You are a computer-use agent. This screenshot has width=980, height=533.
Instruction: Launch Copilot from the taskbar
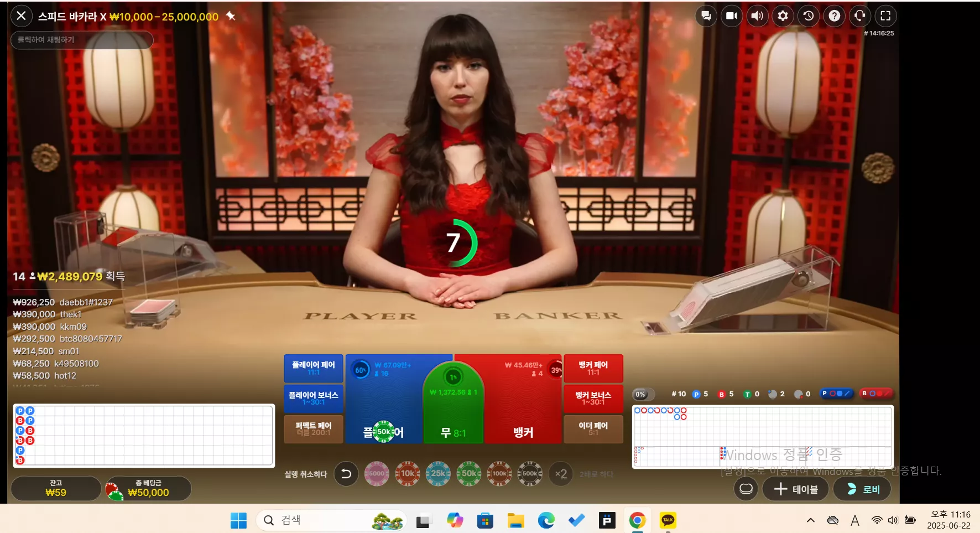455,520
